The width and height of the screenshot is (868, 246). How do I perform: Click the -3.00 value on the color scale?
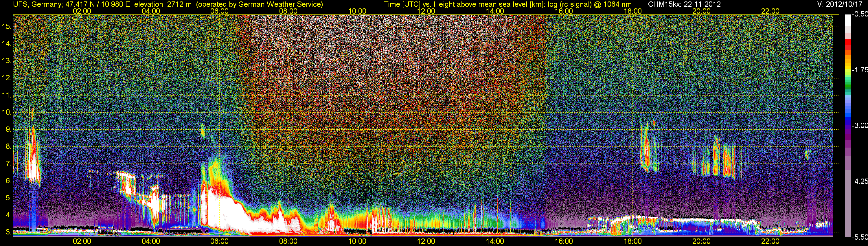860,125
